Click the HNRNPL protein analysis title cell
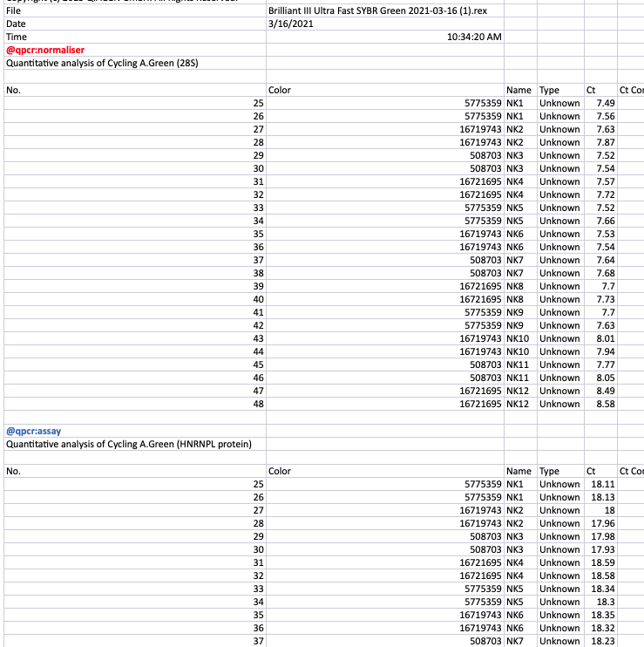The width and height of the screenshot is (644, 647). [x=135, y=444]
